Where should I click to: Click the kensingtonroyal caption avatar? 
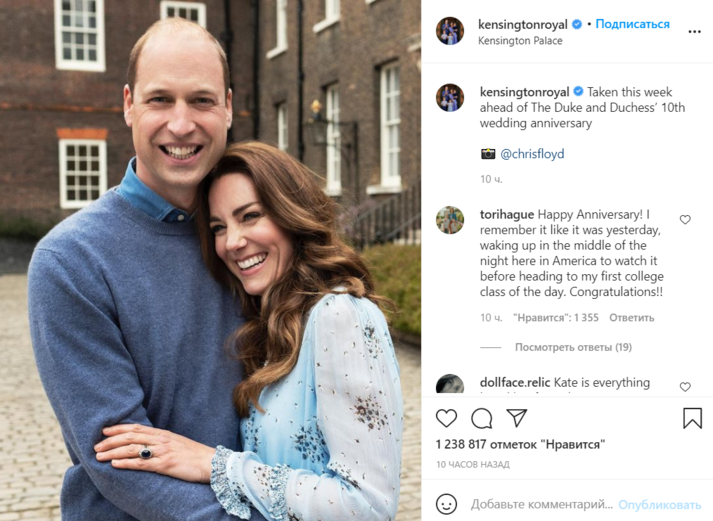pos(450,98)
